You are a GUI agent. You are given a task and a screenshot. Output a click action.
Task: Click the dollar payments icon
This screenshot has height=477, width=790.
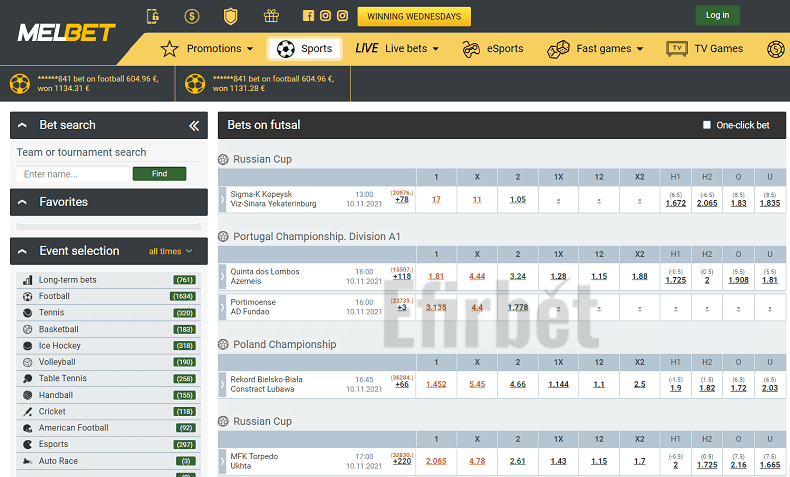[191, 16]
